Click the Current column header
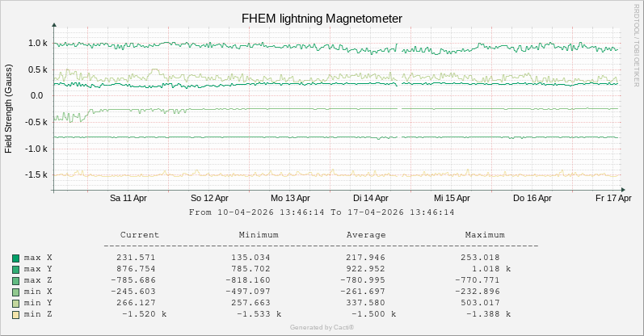644x336 pixels. (x=140, y=235)
